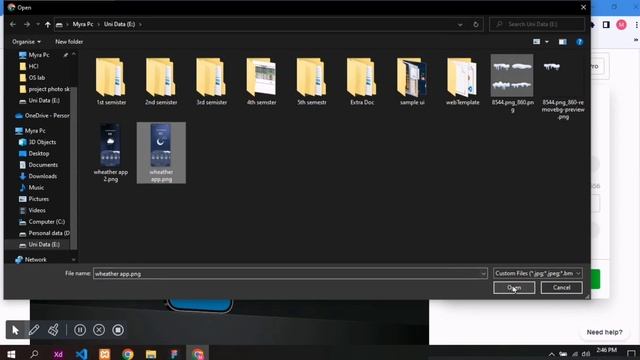The image size is (640, 360).
Task: Select Personal data (D:) drive in sidebar
Action: pos(44,233)
